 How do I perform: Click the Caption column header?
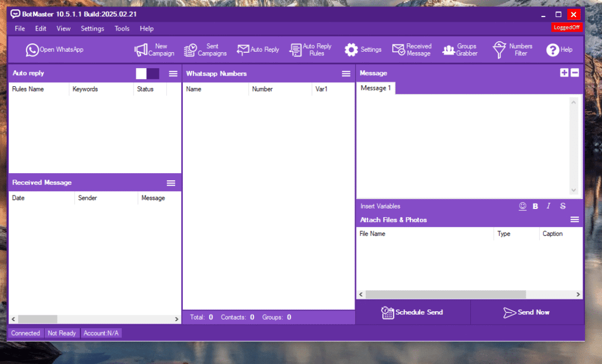pyautogui.click(x=560, y=234)
